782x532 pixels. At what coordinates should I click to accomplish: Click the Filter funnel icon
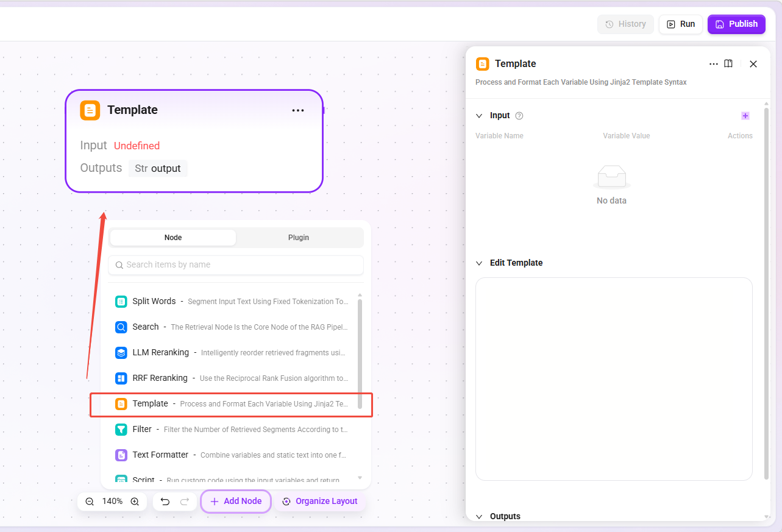point(121,430)
